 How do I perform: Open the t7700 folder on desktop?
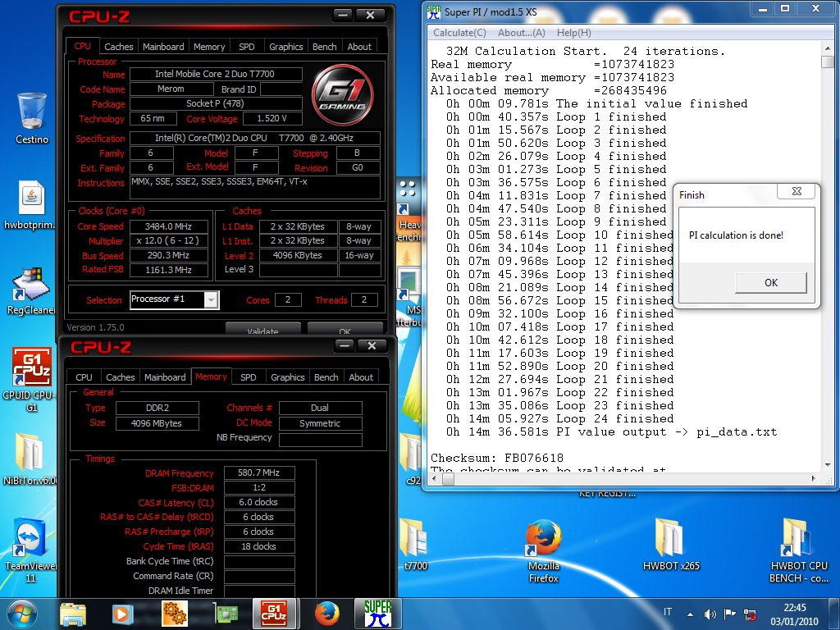coord(414,545)
